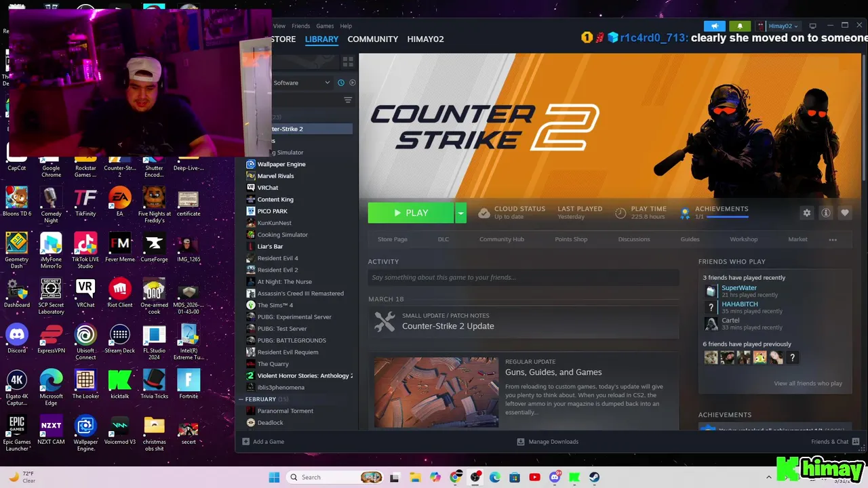Image resolution: width=868 pixels, height=488 pixels.
Task: Open friend SuperWater's profile
Action: [x=738, y=288]
